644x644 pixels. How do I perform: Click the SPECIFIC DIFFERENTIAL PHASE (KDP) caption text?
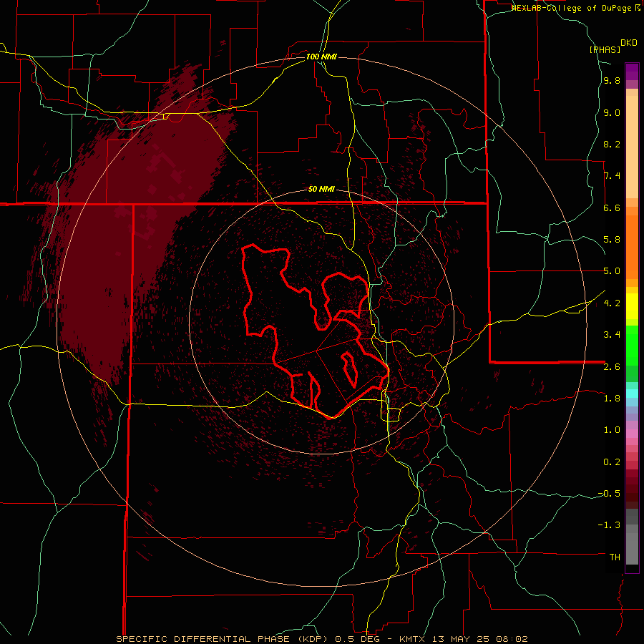(223, 639)
